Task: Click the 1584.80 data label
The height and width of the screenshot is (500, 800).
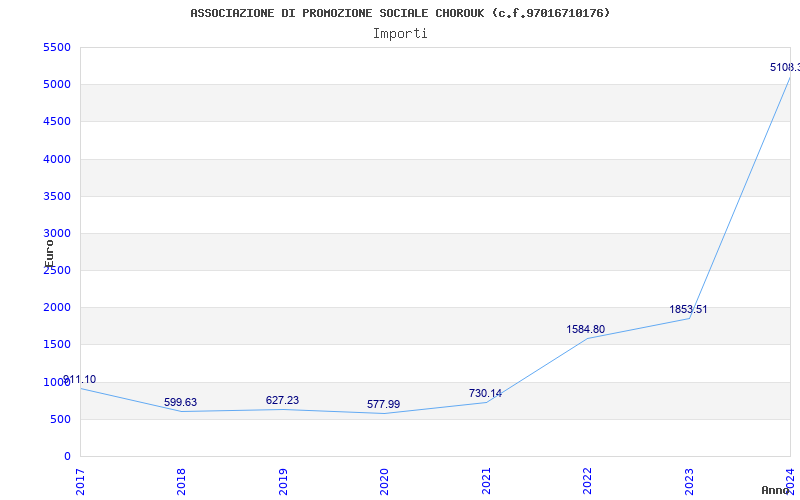Action: point(585,330)
